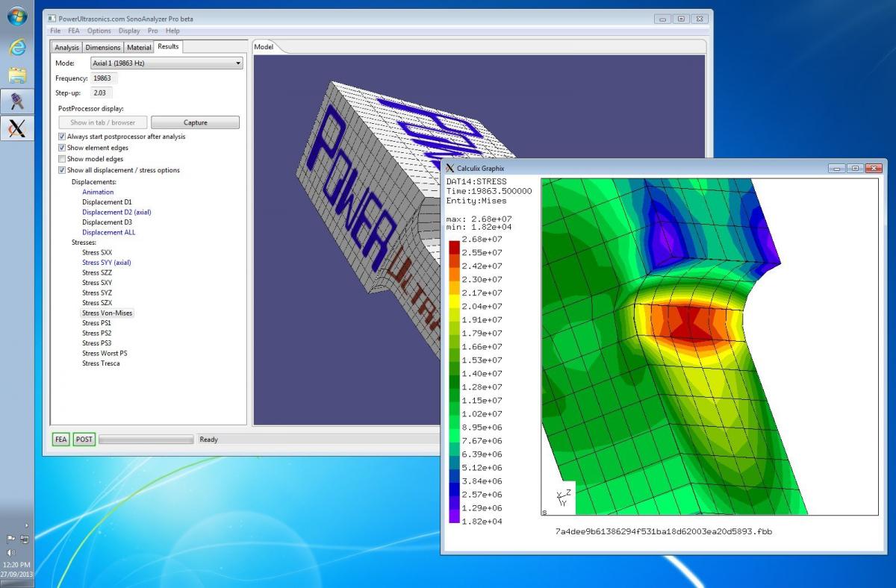Toggle 'Show all displacement / stress options'
The image size is (896, 588).
(x=61, y=170)
